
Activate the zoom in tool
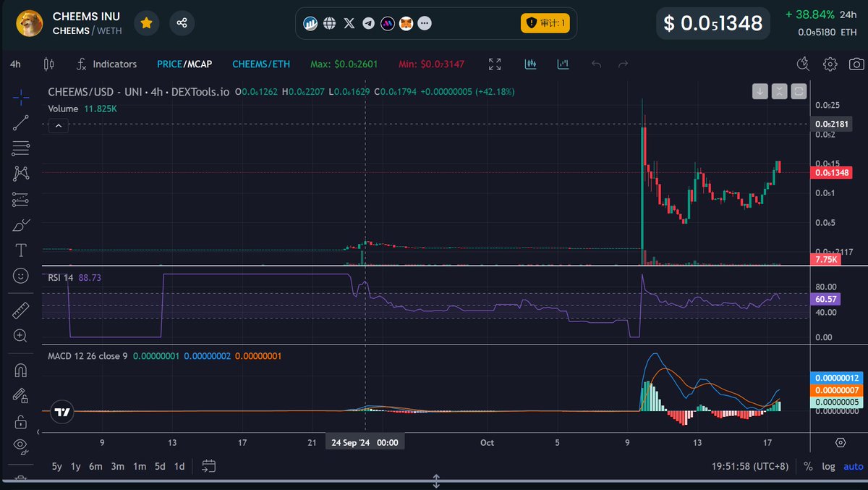20,336
